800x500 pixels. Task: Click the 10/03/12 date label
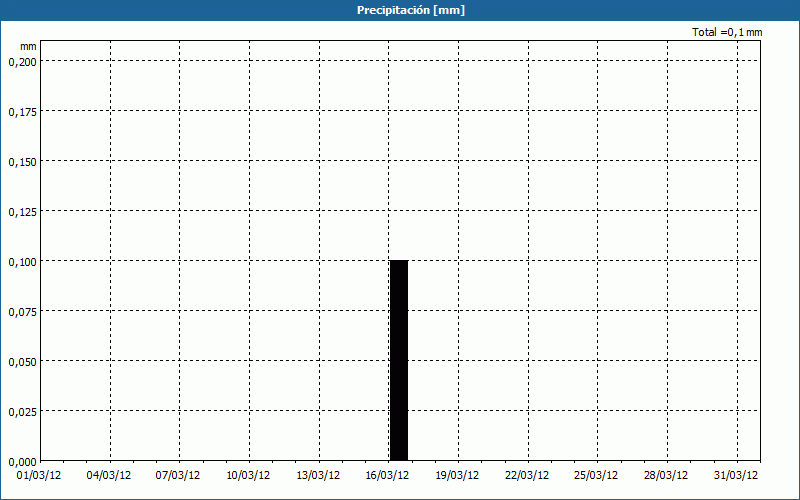coord(248,475)
